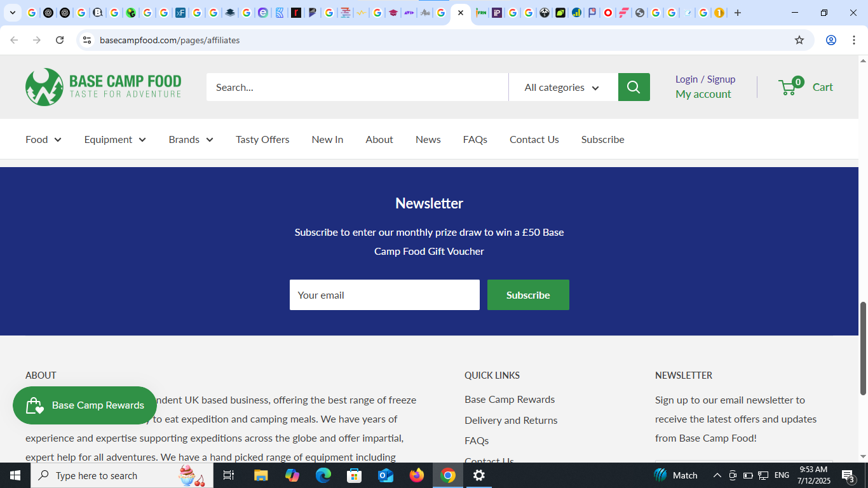Click the Newsletter heading text
This screenshot has width=868, height=488.
[x=429, y=203]
